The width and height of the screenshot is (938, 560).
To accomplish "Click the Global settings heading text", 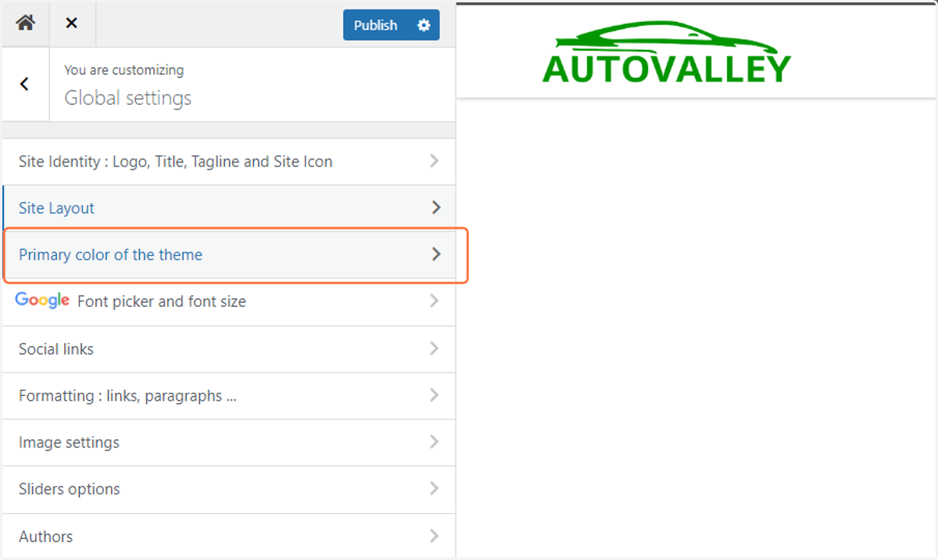I will 127,98.
